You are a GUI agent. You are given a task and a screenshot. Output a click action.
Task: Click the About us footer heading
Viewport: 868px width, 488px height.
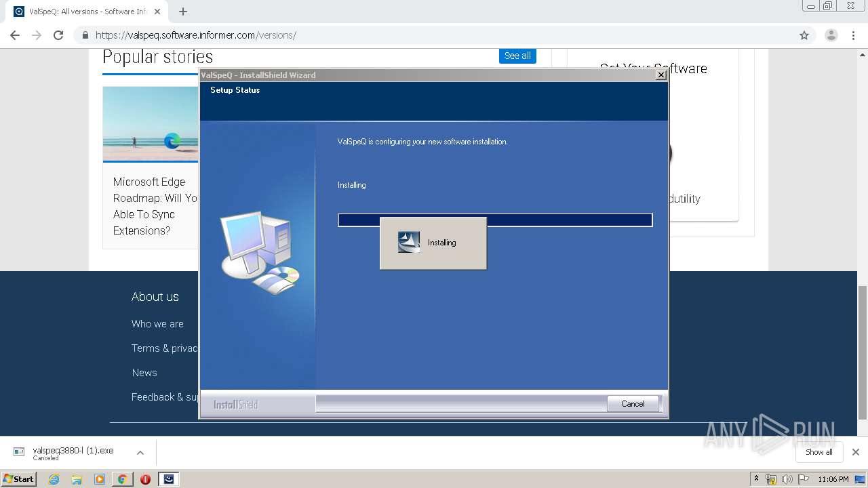pyautogui.click(x=155, y=297)
